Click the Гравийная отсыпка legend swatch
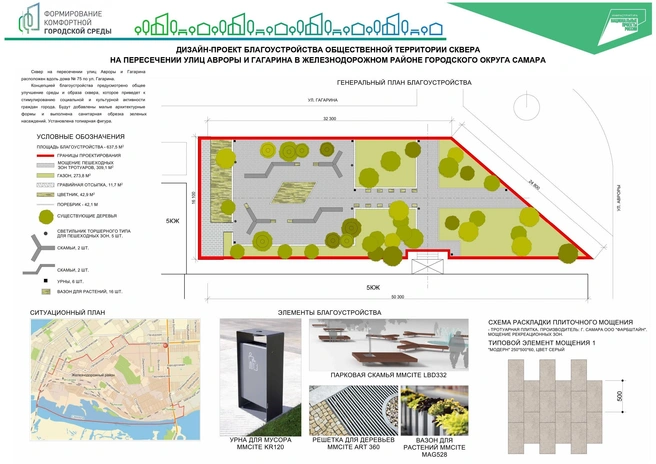The image size is (656, 464). (x=45, y=185)
